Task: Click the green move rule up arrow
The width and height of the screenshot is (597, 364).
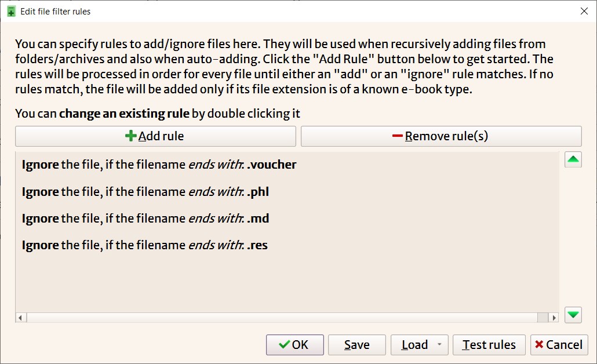Action: point(573,160)
